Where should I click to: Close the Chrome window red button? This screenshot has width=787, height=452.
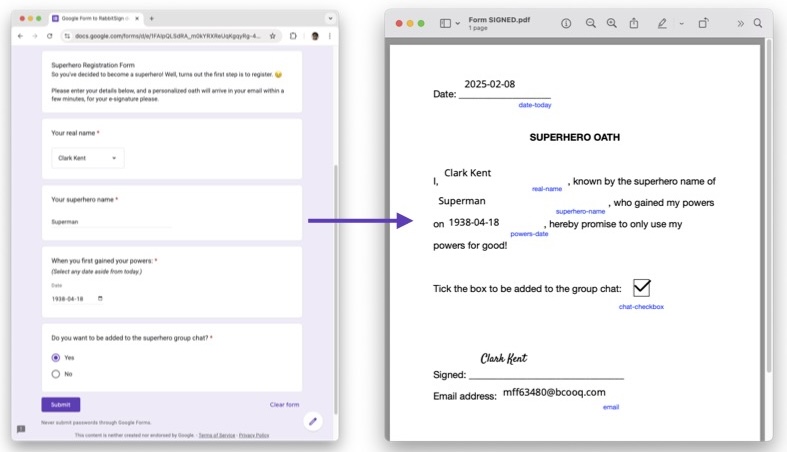pos(22,19)
